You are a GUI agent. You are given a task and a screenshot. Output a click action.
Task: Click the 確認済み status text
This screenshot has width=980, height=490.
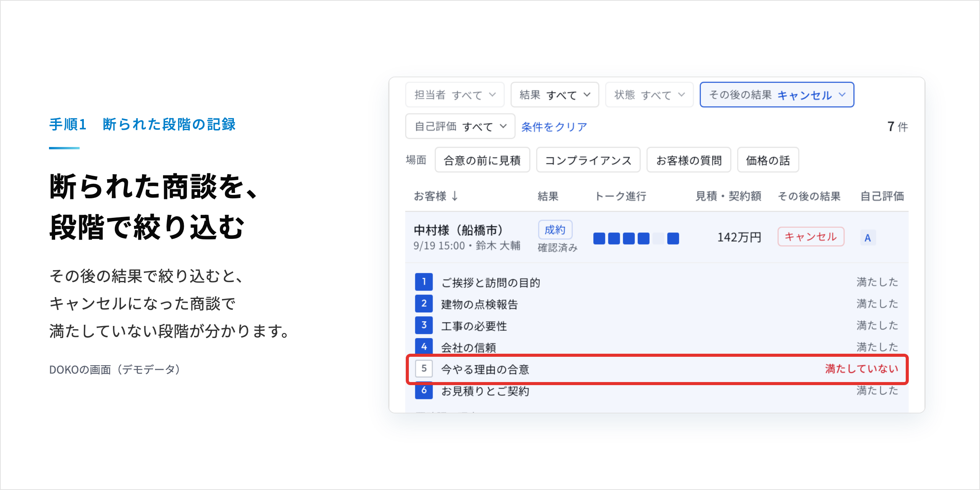pyautogui.click(x=557, y=248)
